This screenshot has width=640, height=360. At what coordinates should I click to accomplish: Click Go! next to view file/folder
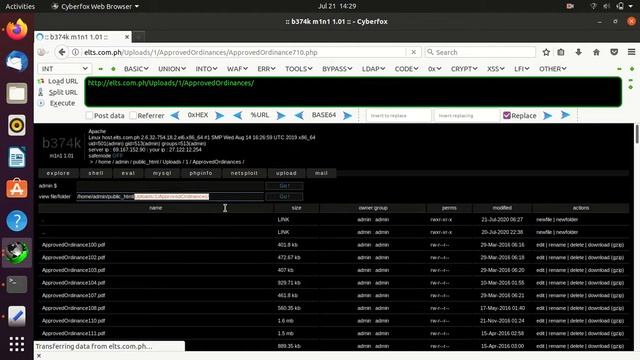pos(284,196)
